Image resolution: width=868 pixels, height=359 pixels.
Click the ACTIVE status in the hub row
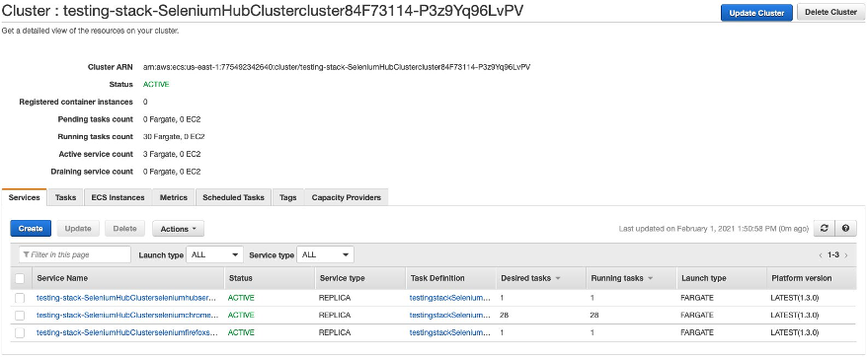click(x=241, y=298)
